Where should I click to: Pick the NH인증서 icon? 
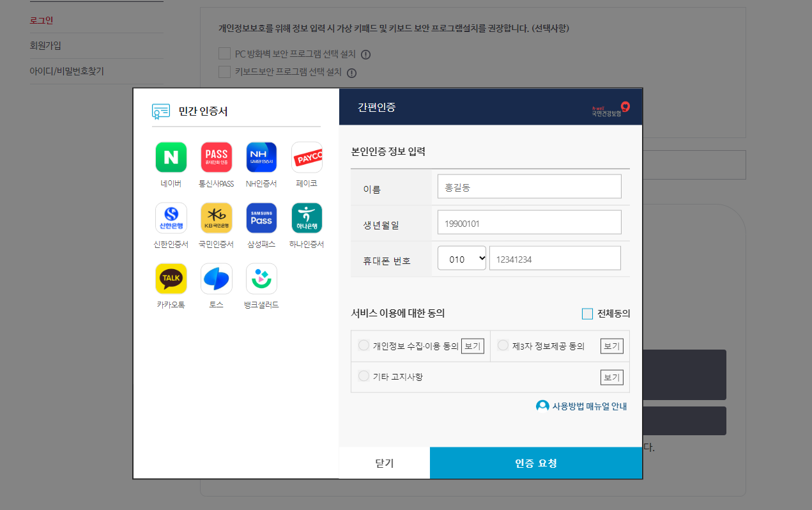[x=261, y=157]
